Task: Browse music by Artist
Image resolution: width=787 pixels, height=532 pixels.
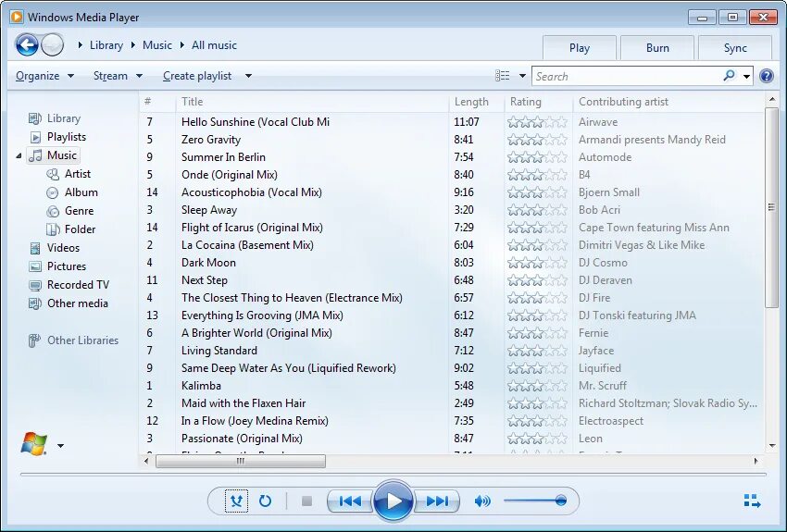Action: coord(69,174)
